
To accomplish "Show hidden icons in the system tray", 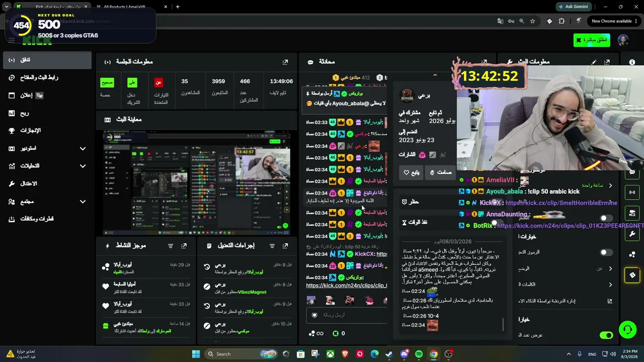I will click(x=569, y=354).
